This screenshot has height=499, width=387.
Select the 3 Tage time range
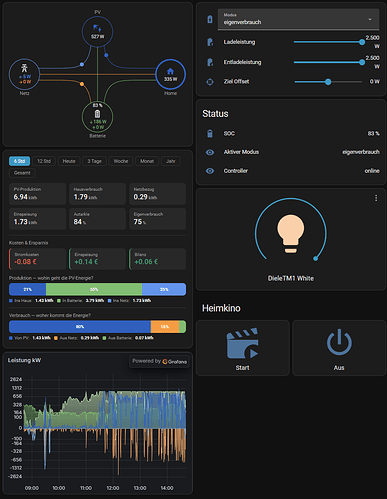click(x=94, y=161)
